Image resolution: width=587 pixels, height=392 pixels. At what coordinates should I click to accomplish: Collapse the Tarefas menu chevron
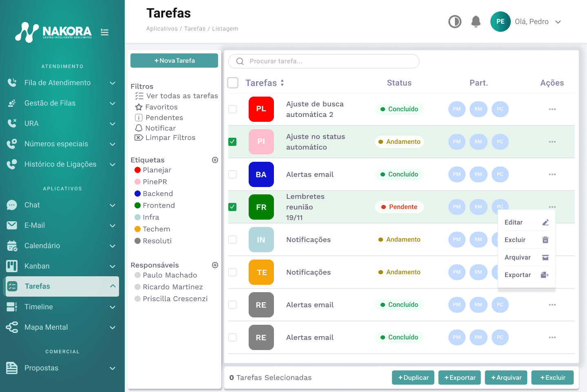113,286
